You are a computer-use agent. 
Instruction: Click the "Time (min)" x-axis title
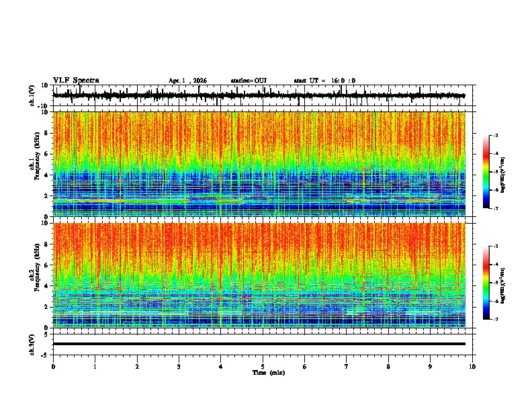pos(269,373)
